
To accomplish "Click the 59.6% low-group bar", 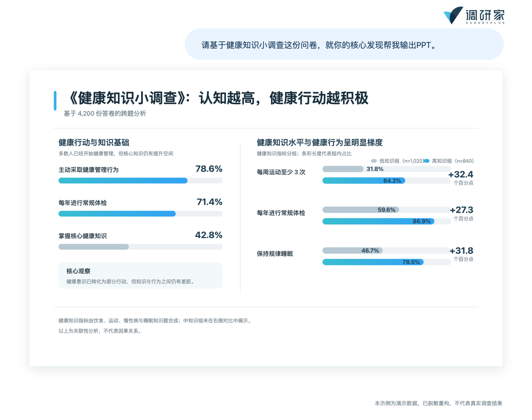I will point(361,210).
